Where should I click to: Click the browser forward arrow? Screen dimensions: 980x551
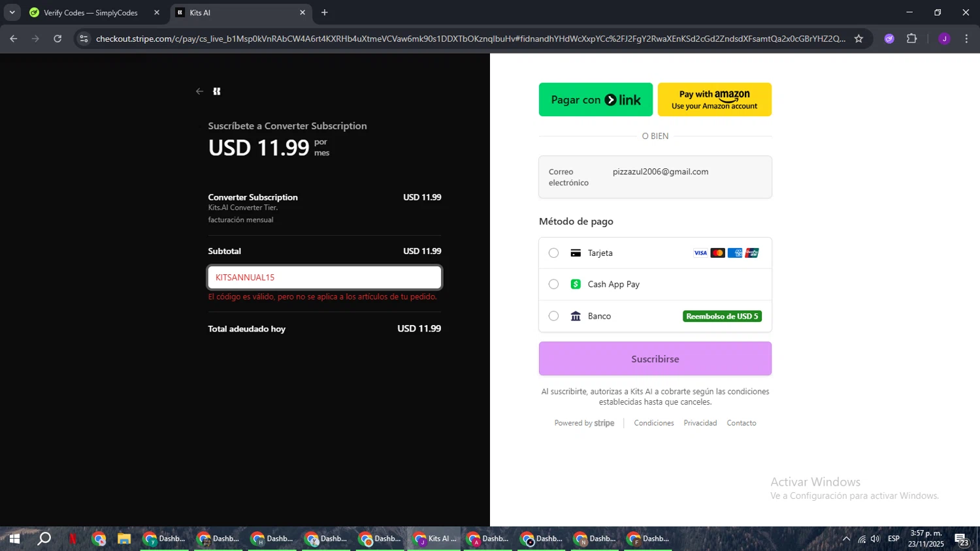tap(35, 39)
